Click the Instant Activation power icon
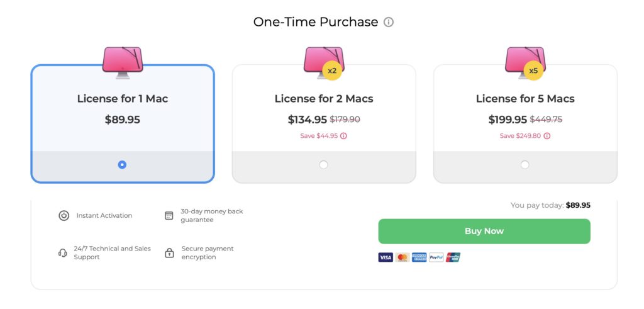 pos(64,216)
